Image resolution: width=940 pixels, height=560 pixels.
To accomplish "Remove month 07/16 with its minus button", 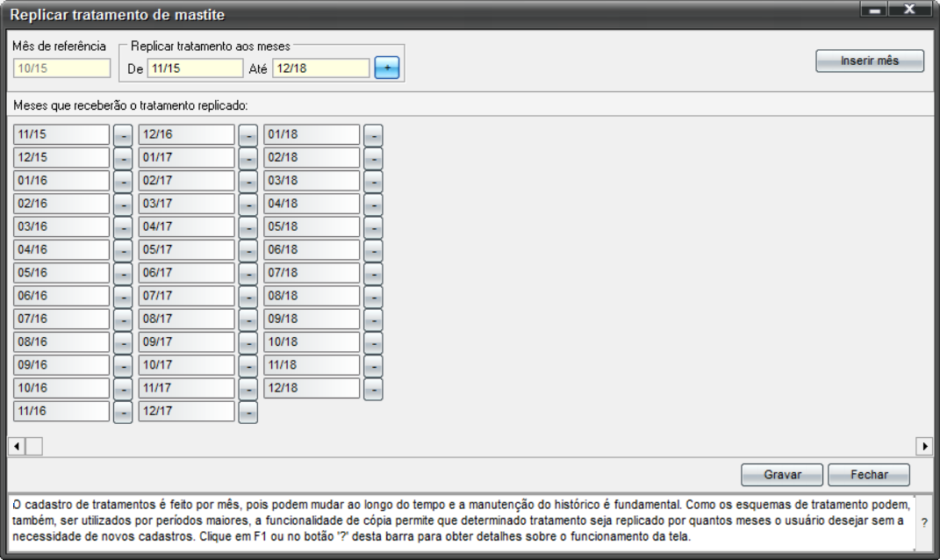I will [x=123, y=319].
